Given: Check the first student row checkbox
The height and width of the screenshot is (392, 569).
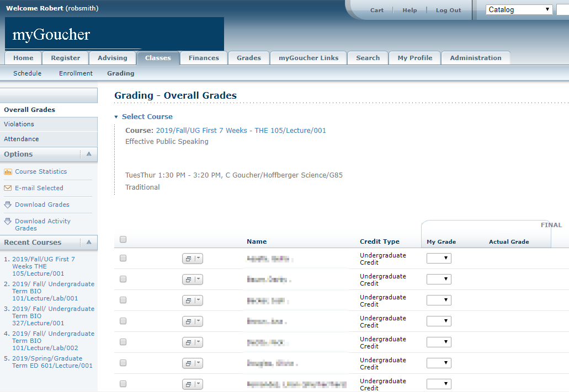Looking at the screenshot, I should [x=123, y=258].
